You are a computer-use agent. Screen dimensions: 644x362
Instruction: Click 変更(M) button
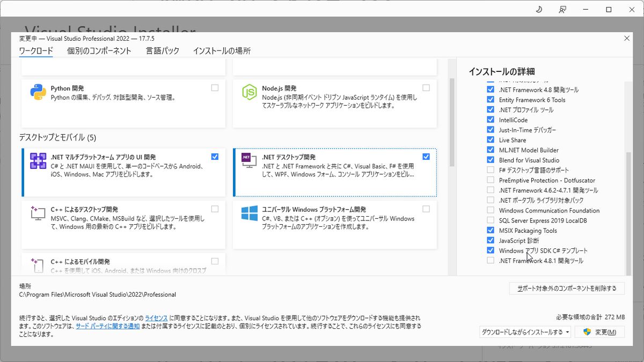(600, 332)
